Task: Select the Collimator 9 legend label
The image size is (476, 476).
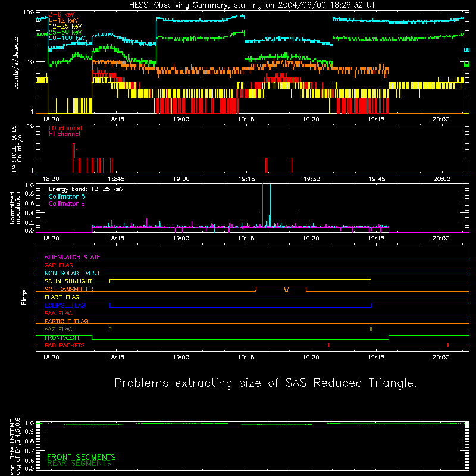Action: (x=67, y=203)
